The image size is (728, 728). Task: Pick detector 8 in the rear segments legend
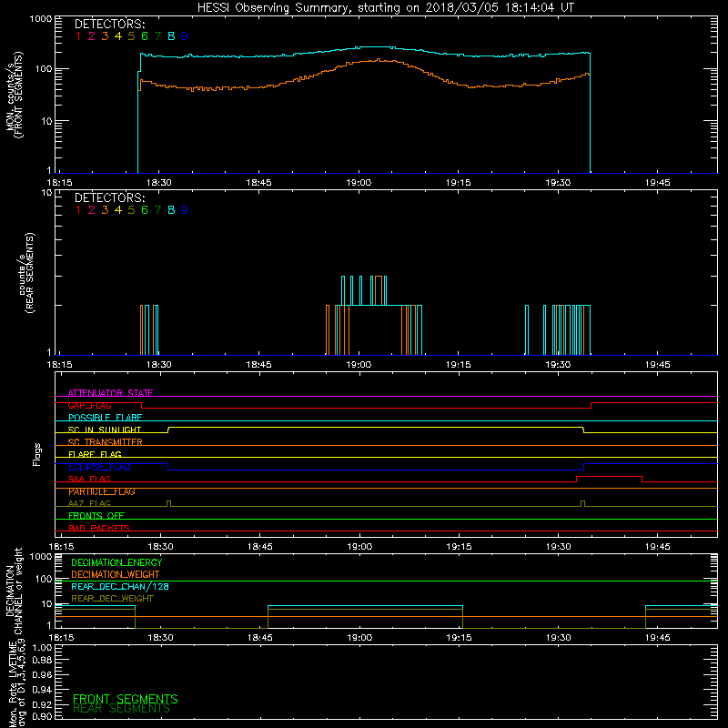click(171, 210)
